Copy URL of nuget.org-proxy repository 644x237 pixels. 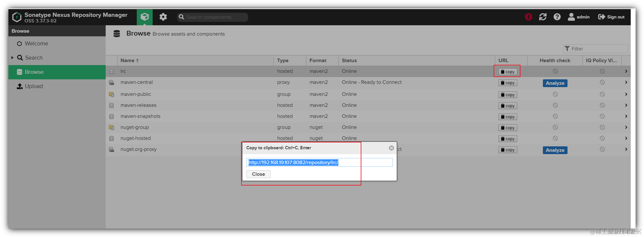[x=508, y=150]
